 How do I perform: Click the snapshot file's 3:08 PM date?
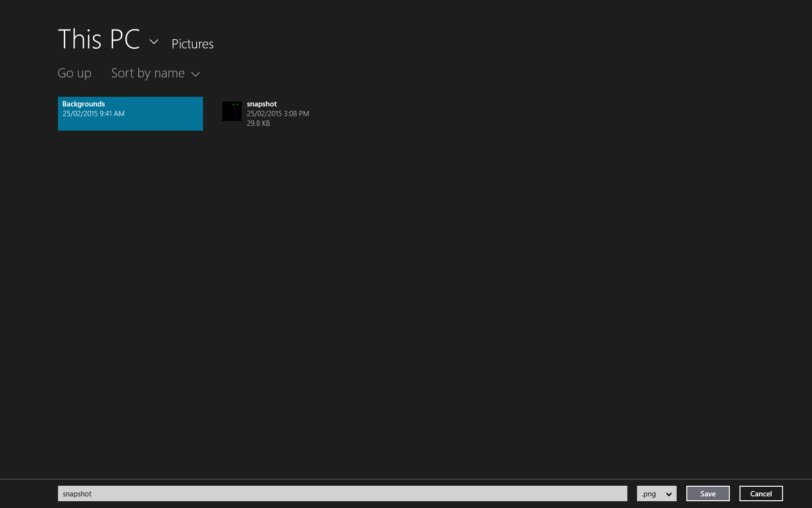[x=277, y=114]
